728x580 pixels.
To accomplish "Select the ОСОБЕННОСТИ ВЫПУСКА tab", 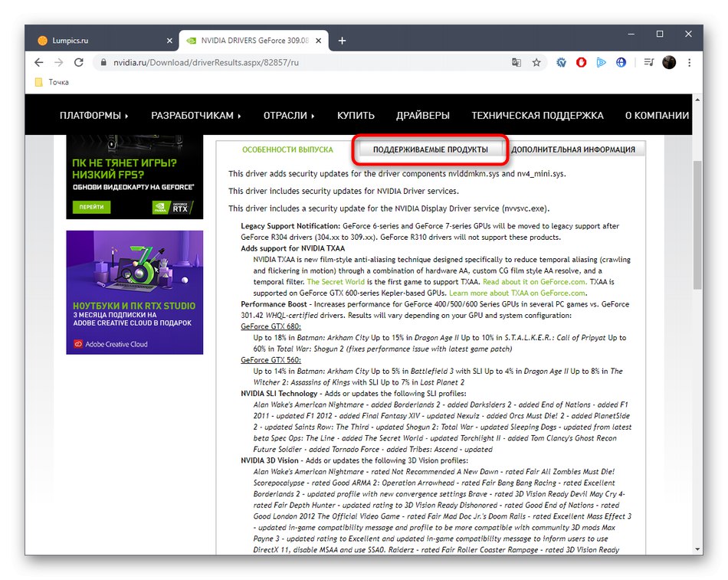I will click(x=288, y=150).
